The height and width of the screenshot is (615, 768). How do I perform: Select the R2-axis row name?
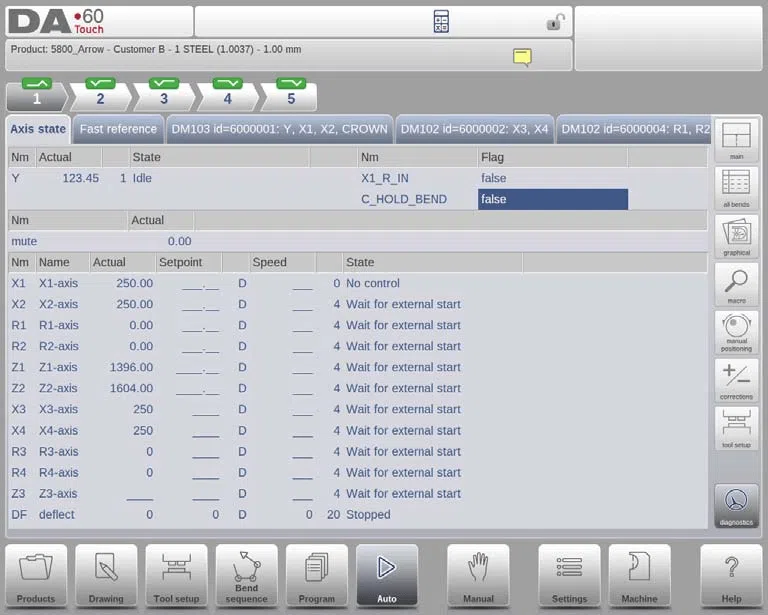pyautogui.click(x=58, y=347)
